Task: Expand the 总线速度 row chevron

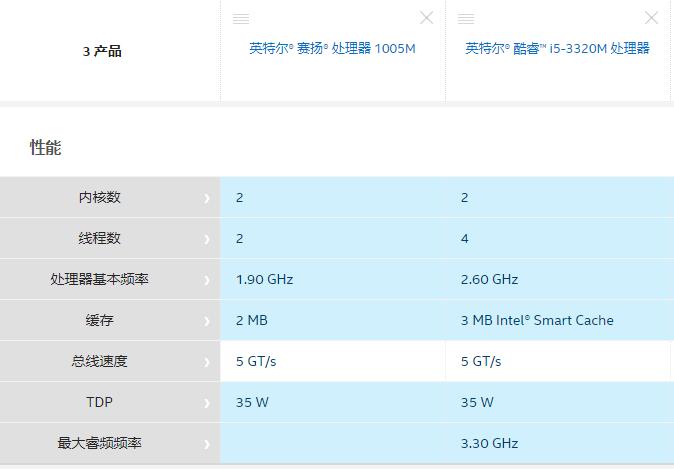Action: click(207, 362)
